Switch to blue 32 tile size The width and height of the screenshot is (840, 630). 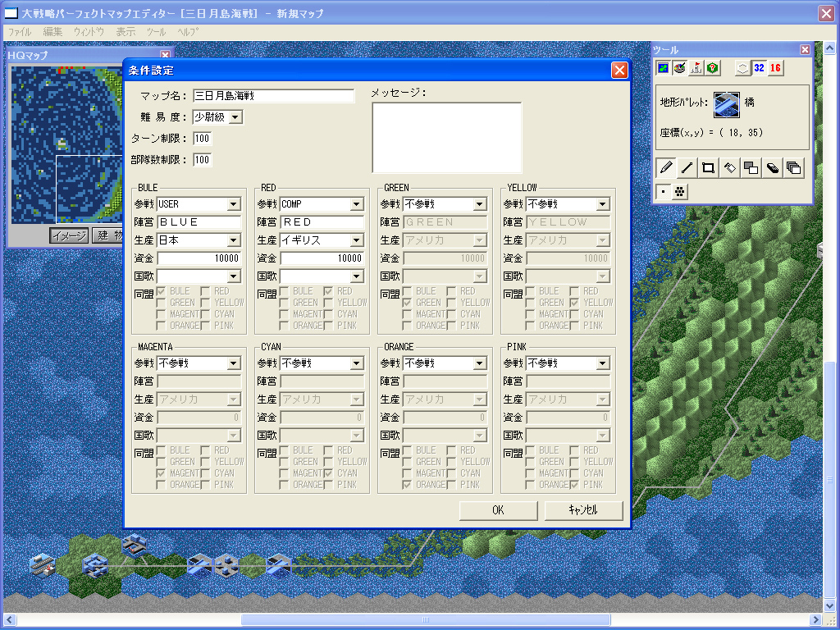[759, 68]
